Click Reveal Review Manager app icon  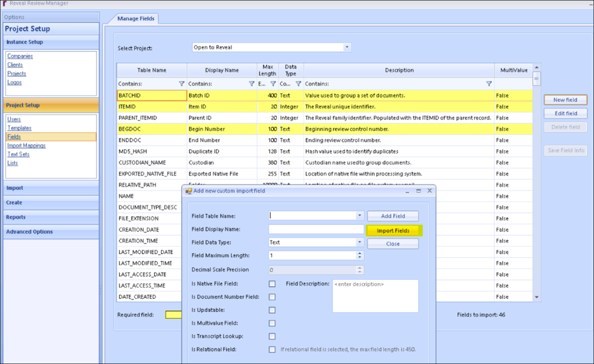tap(5, 3)
